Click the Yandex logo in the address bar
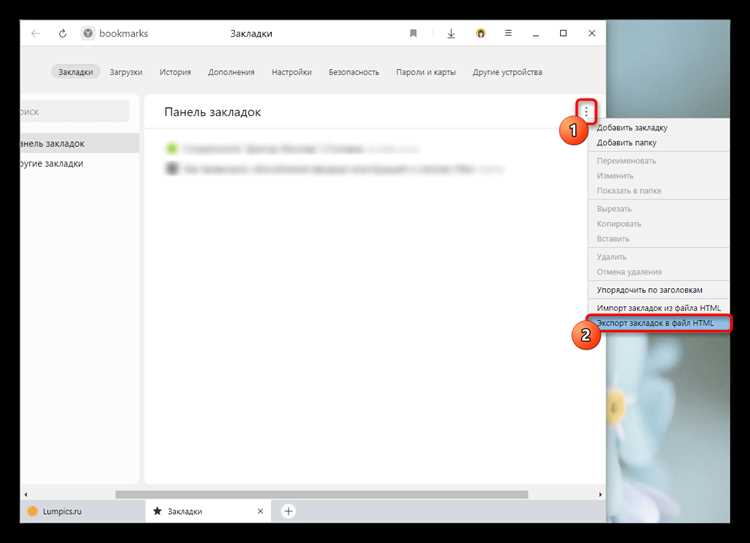This screenshot has height=543, width=750. click(x=88, y=33)
